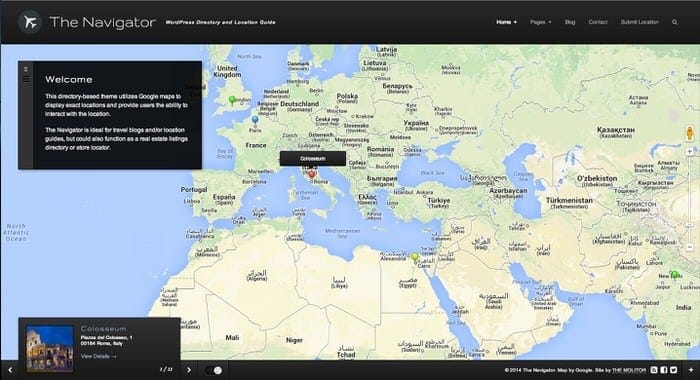
Task: Open THE MOLITOR link in footer
Action: 629,370
